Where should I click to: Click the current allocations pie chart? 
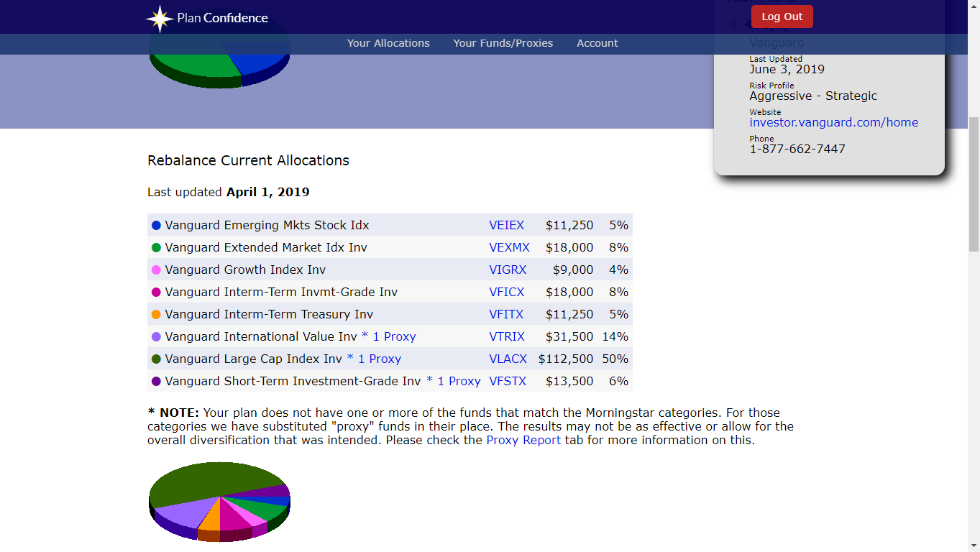coord(219,502)
